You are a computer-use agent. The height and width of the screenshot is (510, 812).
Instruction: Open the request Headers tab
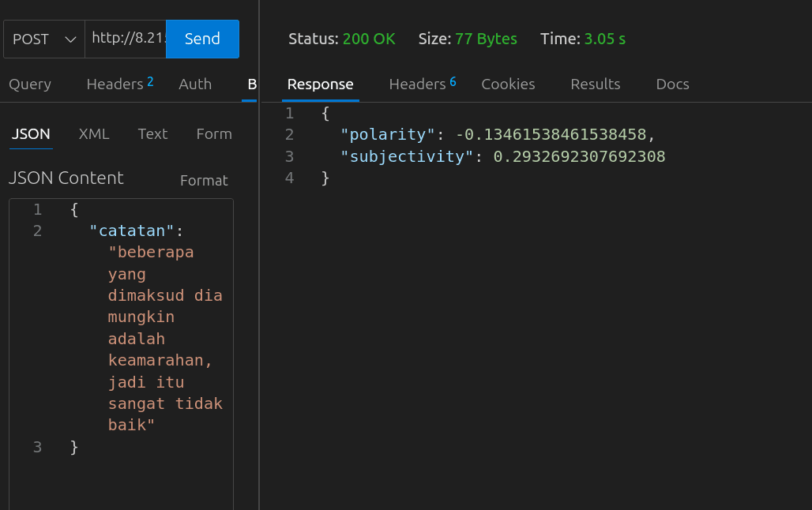(115, 84)
